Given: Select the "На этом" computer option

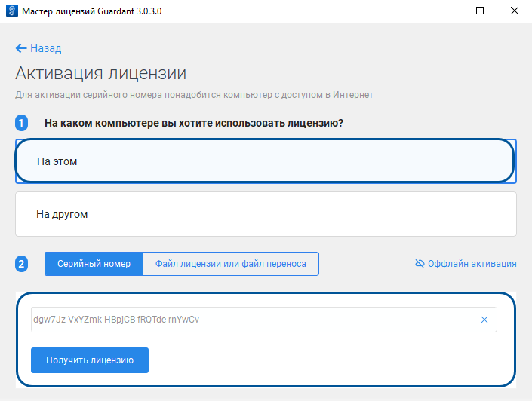Looking at the screenshot, I should (x=264, y=161).
